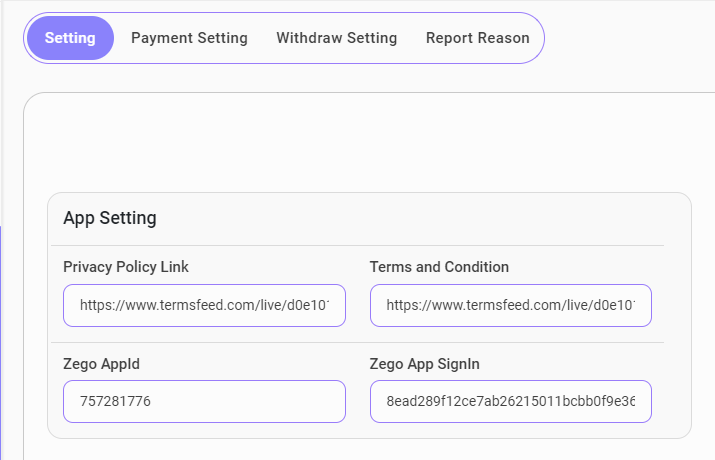Click blank area below Zego AppId field
This screenshot has width=715, height=460.
[204, 430]
